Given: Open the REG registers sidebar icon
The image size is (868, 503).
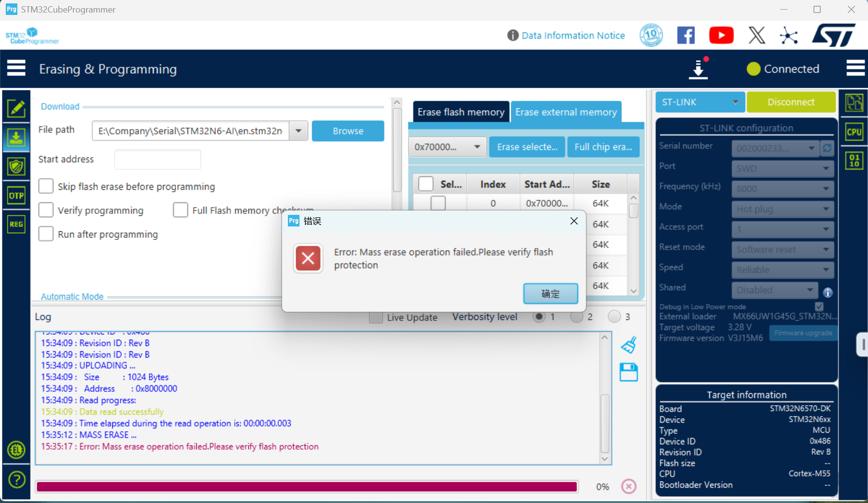Looking at the screenshot, I should (16, 224).
